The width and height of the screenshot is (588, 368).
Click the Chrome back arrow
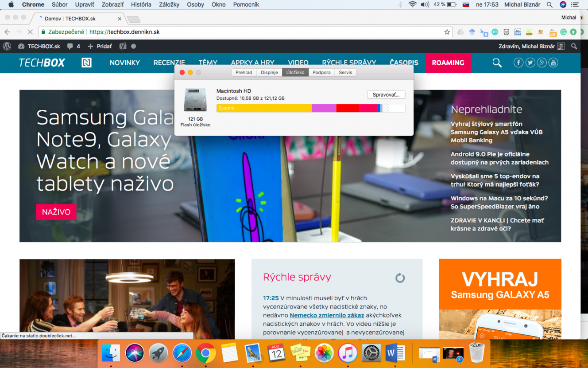(7, 32)
